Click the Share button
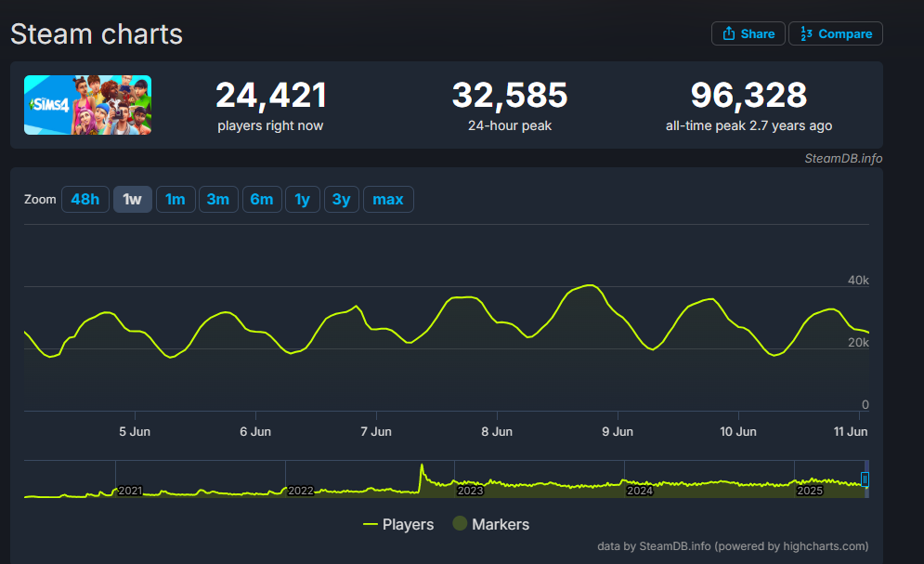The height and width of the screenshot is (564, 924). click(x=748, y=33)
